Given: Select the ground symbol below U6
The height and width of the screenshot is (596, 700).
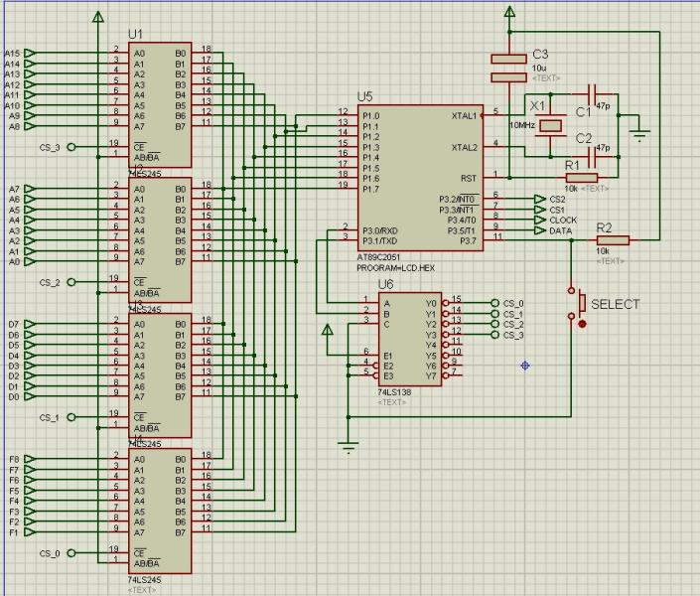Looking at the screenshot, I should 348,447.
